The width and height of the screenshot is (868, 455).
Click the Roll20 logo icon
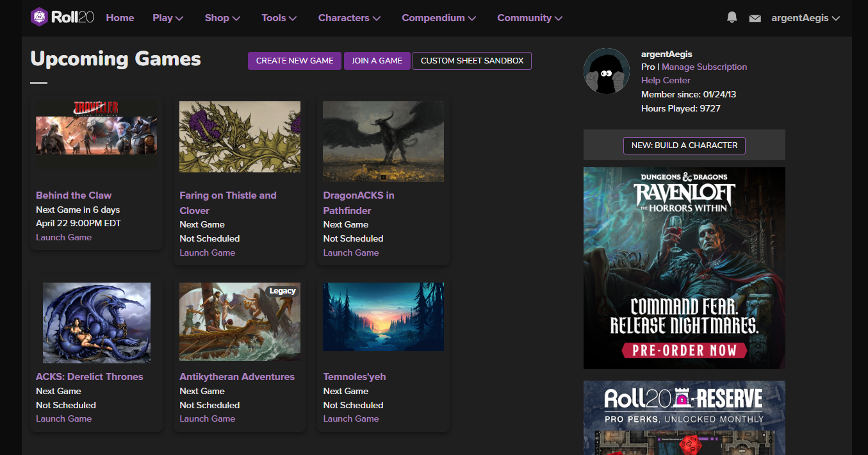[39, 17]
